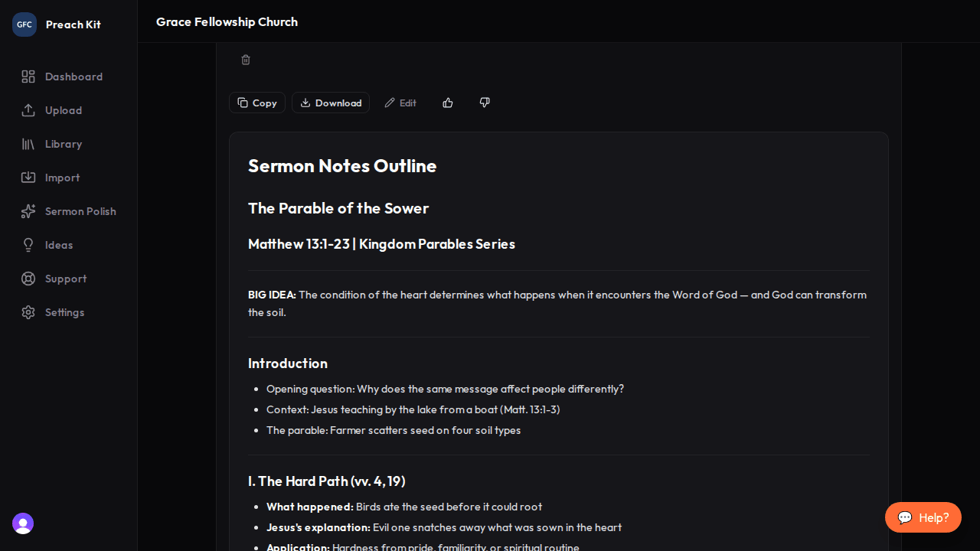The image size is (980, 551).
Task: Give the sermon outline a thumbs up
Action: coord(448,103)
